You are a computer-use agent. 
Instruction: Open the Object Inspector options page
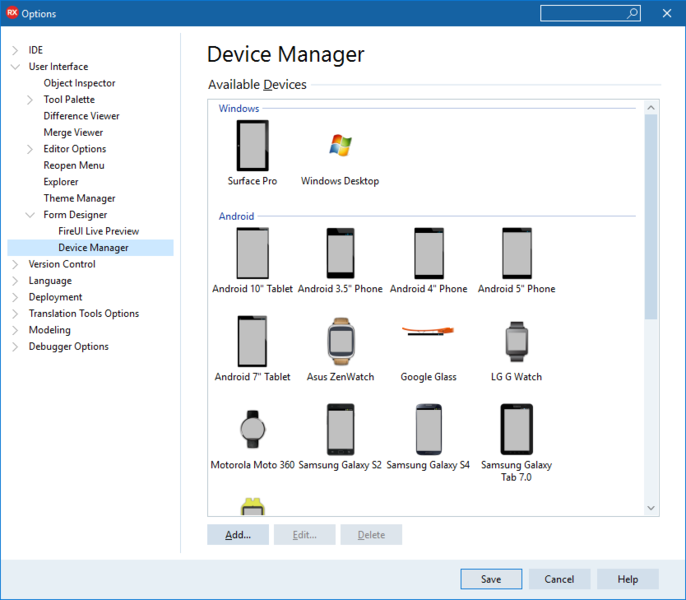[x=79, y=83]
